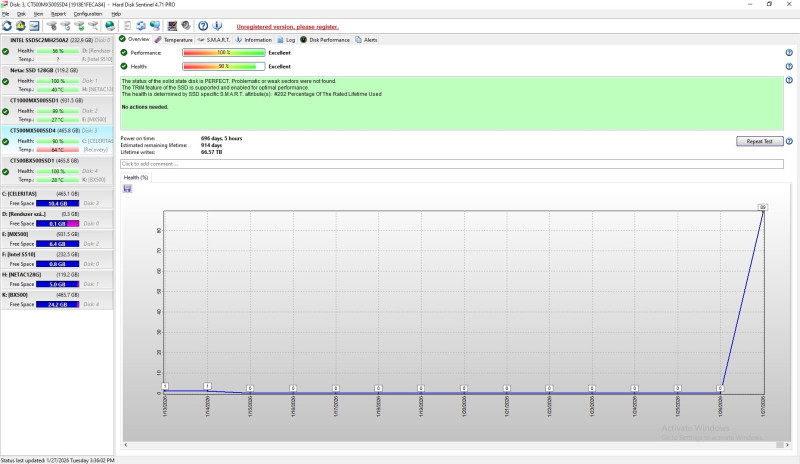This screenshot has height=464, width=800.
Task: Open Help via the blue question mark toolbar icon
Action: pos(203,26)
